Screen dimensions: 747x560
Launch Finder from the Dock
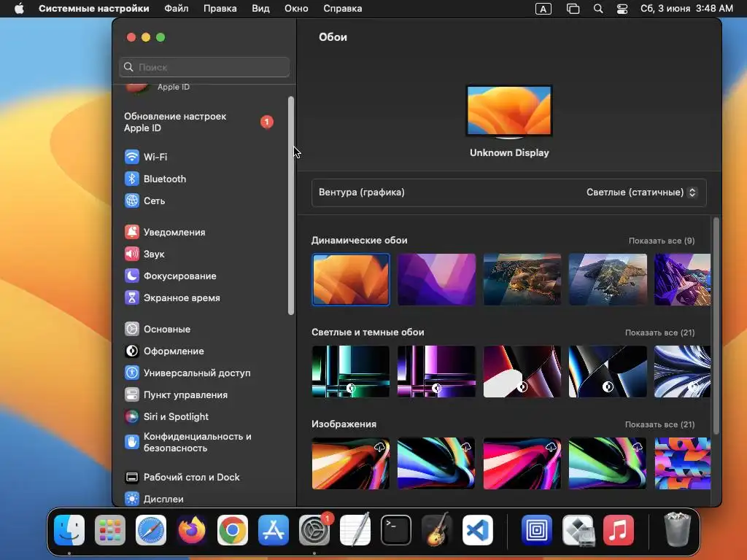[69, 530]
